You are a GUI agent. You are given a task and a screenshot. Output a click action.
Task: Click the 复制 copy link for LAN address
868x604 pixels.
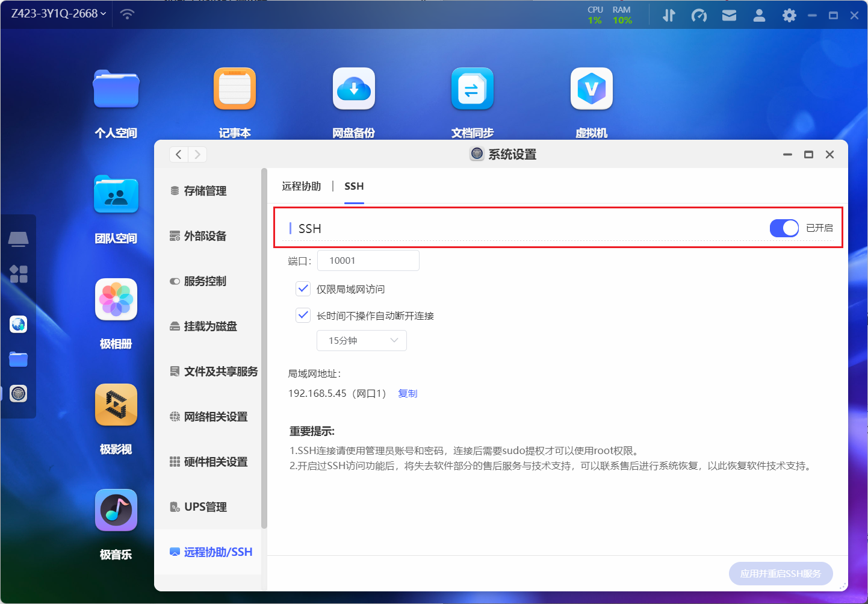click(x=408, y=393)
